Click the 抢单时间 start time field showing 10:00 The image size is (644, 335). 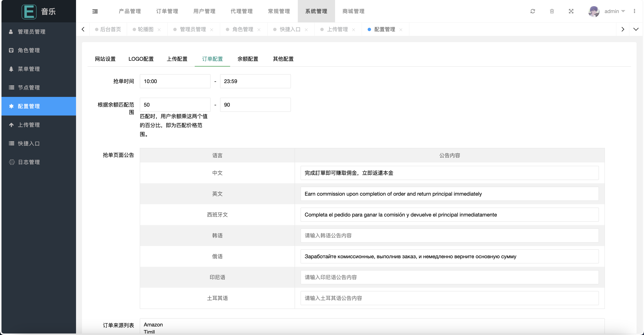click(175, 81)
